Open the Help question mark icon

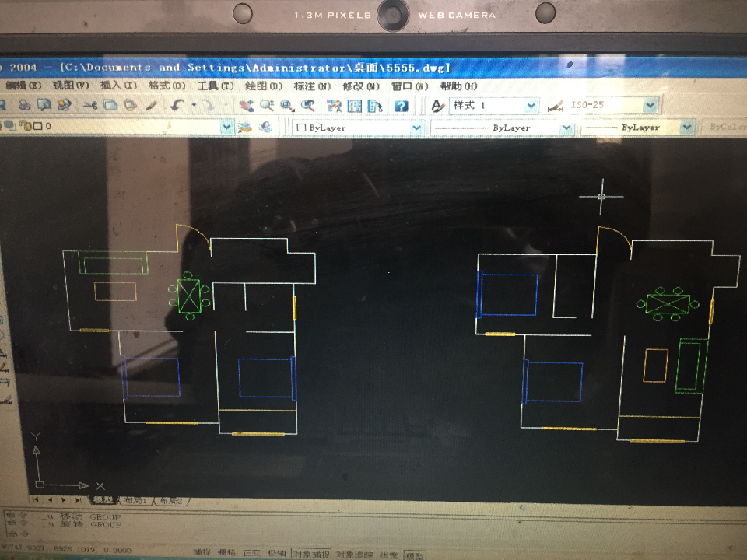click(402, 106)
